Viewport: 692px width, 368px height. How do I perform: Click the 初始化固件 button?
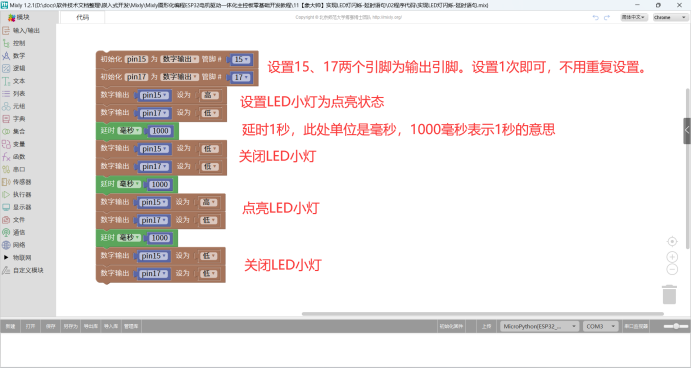pyautogui.click(x=451, y=327)
